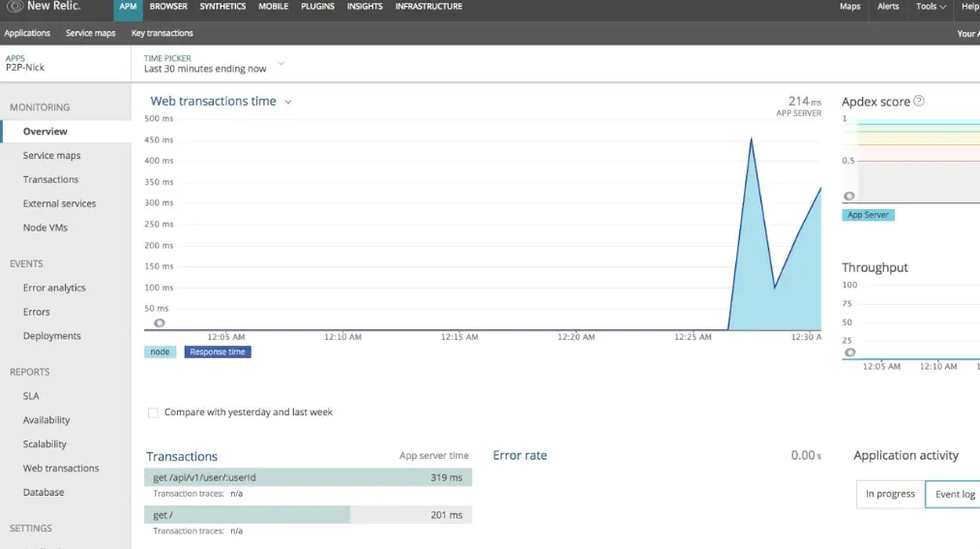Click the 201 ms app server time value
This screenshot has width=980, height=549.
(x=446, y=515)
